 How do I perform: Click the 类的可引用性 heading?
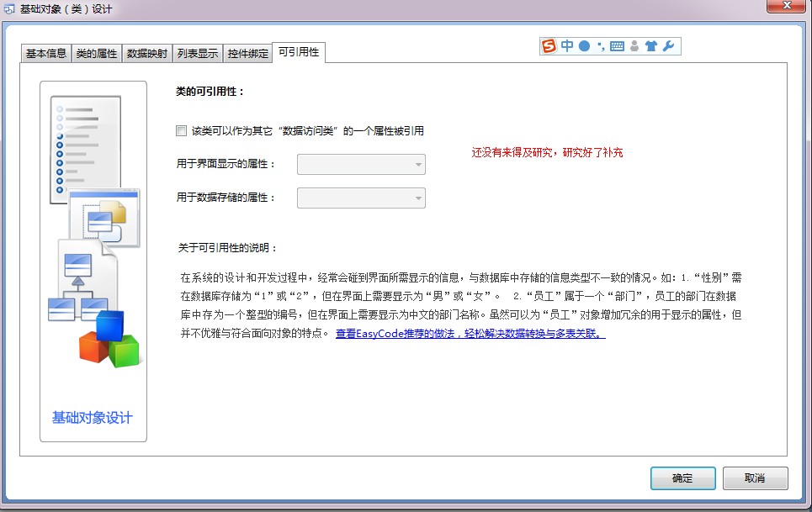210,92
